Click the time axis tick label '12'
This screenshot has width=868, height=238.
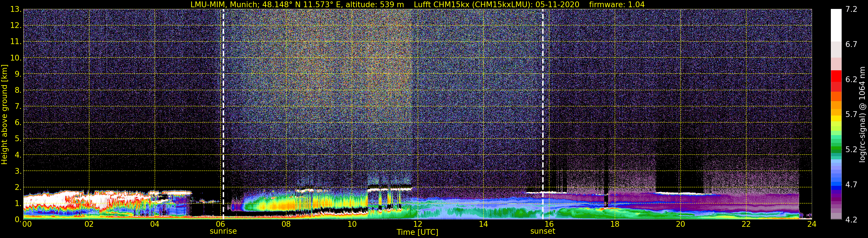pos(417,224)
